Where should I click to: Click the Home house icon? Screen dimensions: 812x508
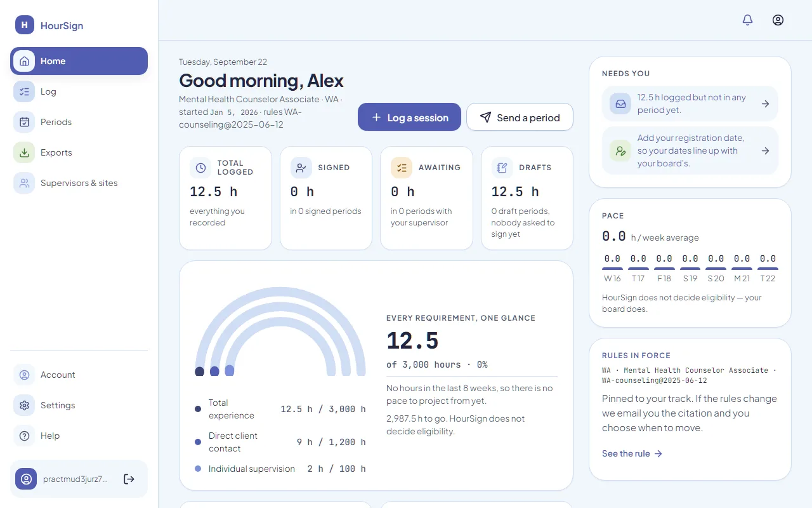click(24, 61)
